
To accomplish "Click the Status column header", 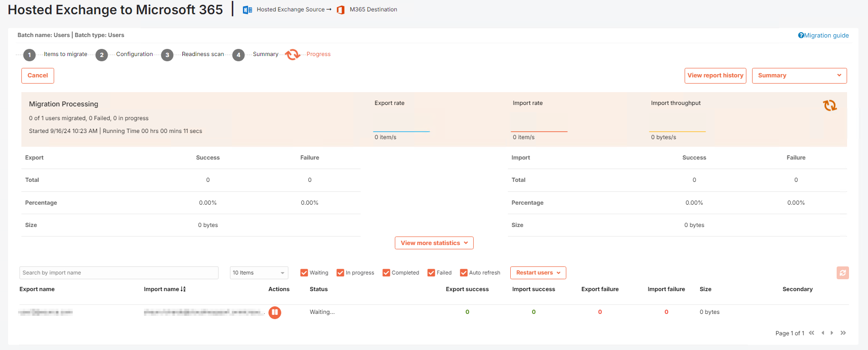I will [x=319, y=289].
